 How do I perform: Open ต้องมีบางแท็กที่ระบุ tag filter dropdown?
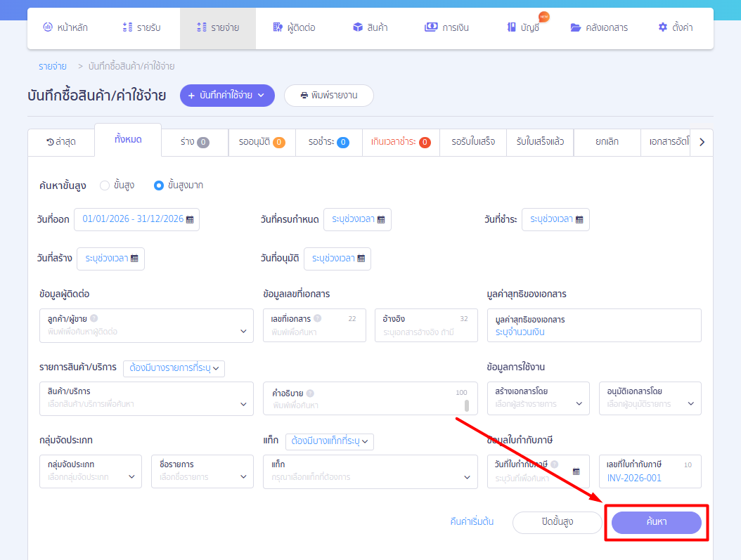[x=330, y=441]
